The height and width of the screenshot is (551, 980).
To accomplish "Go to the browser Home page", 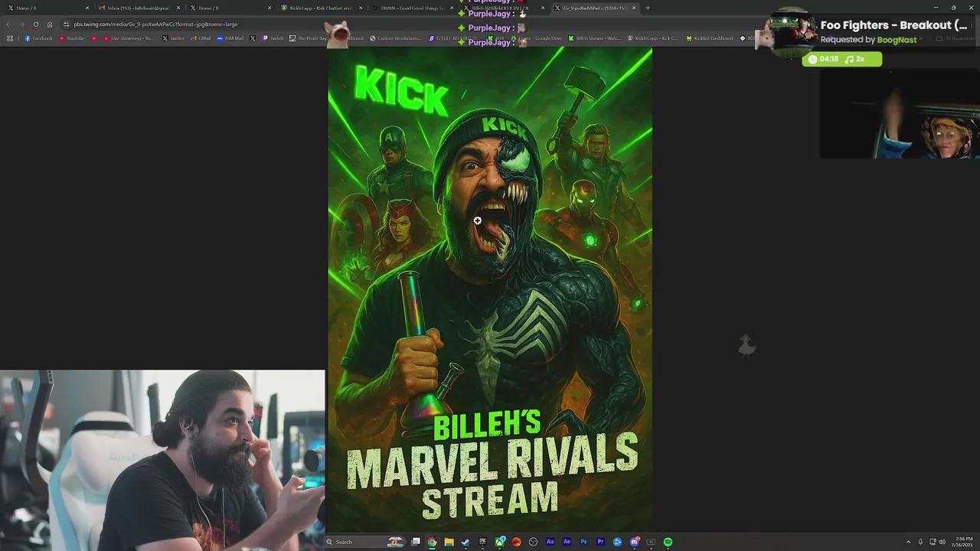I will coord(50,24).
